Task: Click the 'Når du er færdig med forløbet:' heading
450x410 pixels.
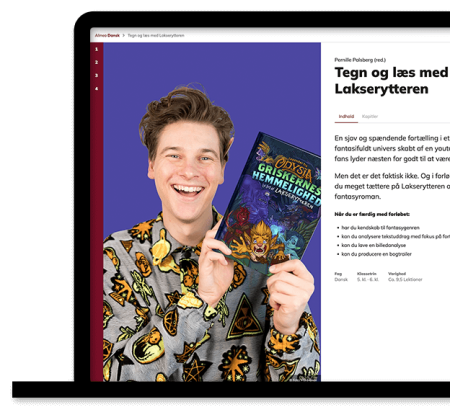Action: (x=372, y=214)
